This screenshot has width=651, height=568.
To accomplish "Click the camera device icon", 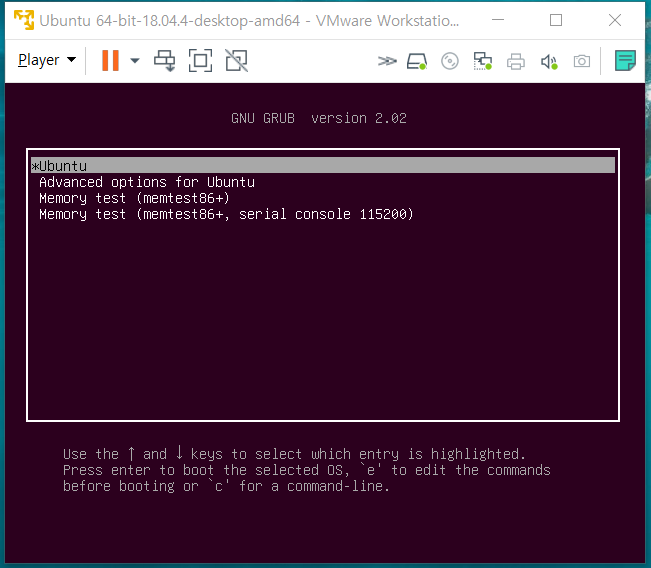I will point(582,61).
